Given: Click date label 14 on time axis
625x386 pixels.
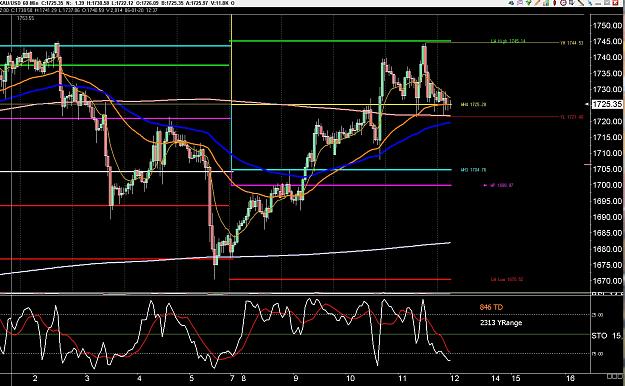Looking at the screenshot, I should [495, 378].
